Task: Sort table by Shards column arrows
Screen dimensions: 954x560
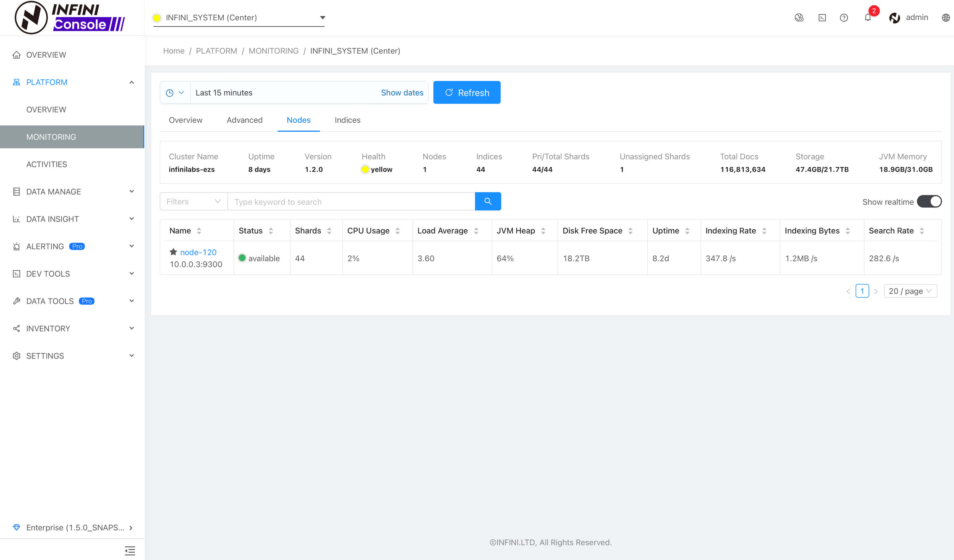Action: [329, 231]
